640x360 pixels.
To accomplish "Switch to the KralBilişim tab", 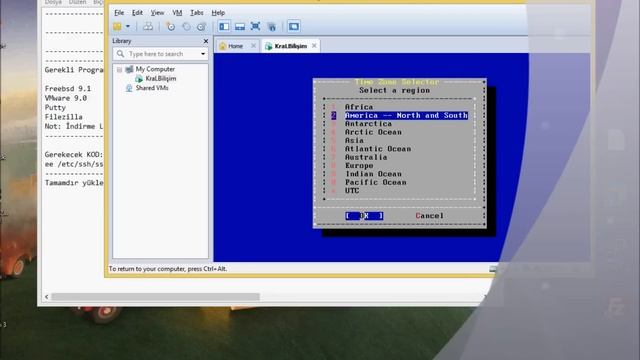I will coord(290,46).
